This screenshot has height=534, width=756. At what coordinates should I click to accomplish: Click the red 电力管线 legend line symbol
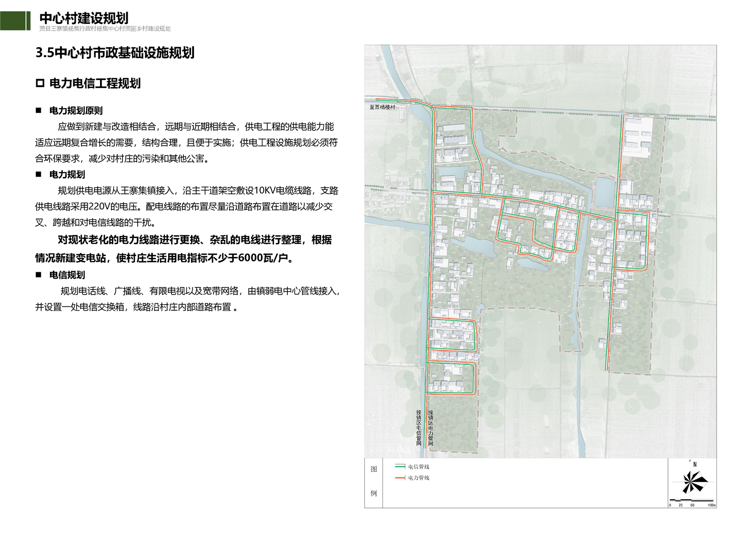400,477
